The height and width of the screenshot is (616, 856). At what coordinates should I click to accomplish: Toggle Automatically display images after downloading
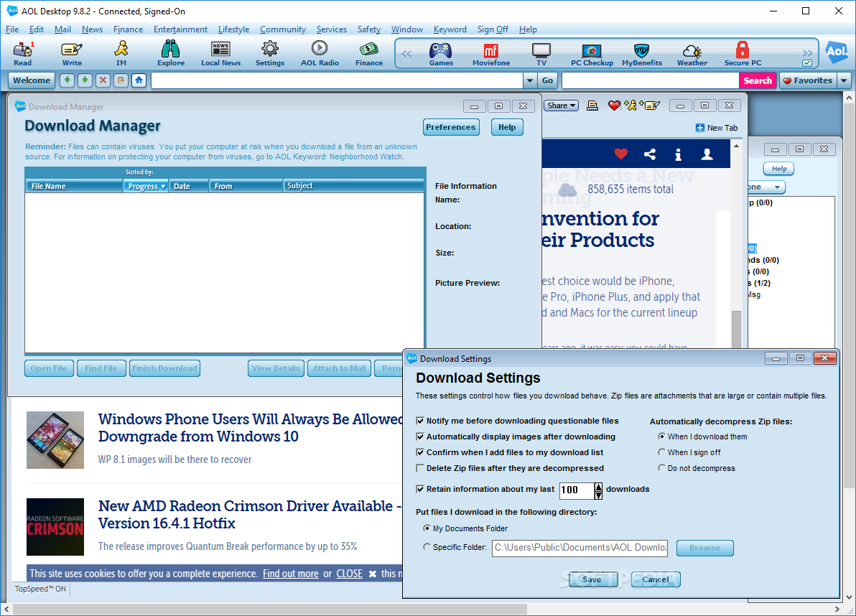(x=420, y=437)
